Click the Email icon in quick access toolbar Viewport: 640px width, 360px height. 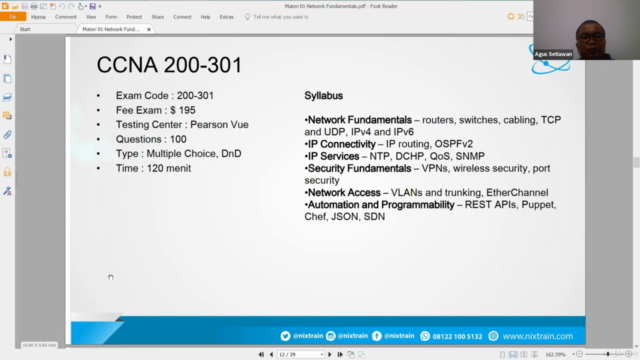coord(43,6)
